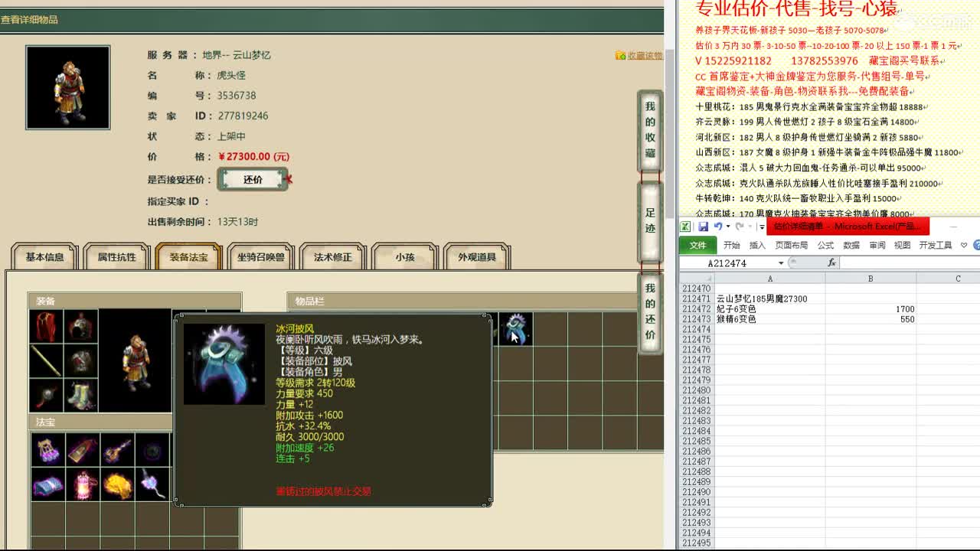Open the Excel 审阅 ribbon tab

pyautogui.click(x=877, y=245)
